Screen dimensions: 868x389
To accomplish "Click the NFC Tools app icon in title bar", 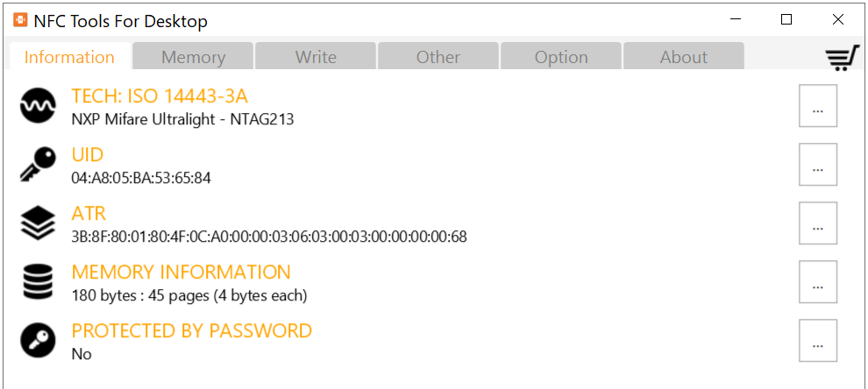I will coord(20,21).
